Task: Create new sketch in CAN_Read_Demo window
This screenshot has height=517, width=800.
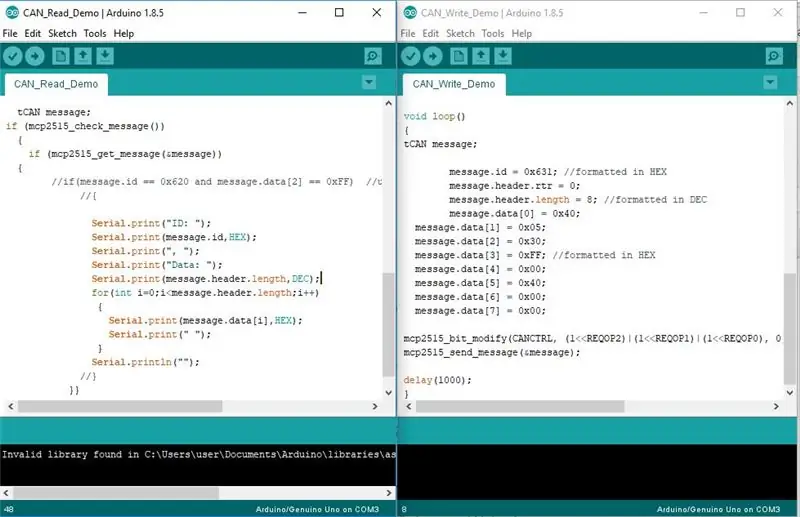Action: click(61, 56)
